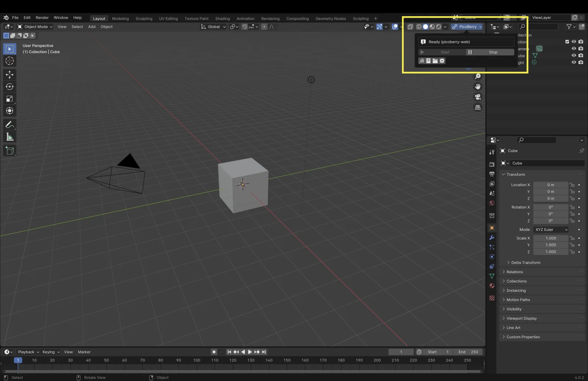
Task: Switch to the Shading workspace tab
Action: (222, 18)
